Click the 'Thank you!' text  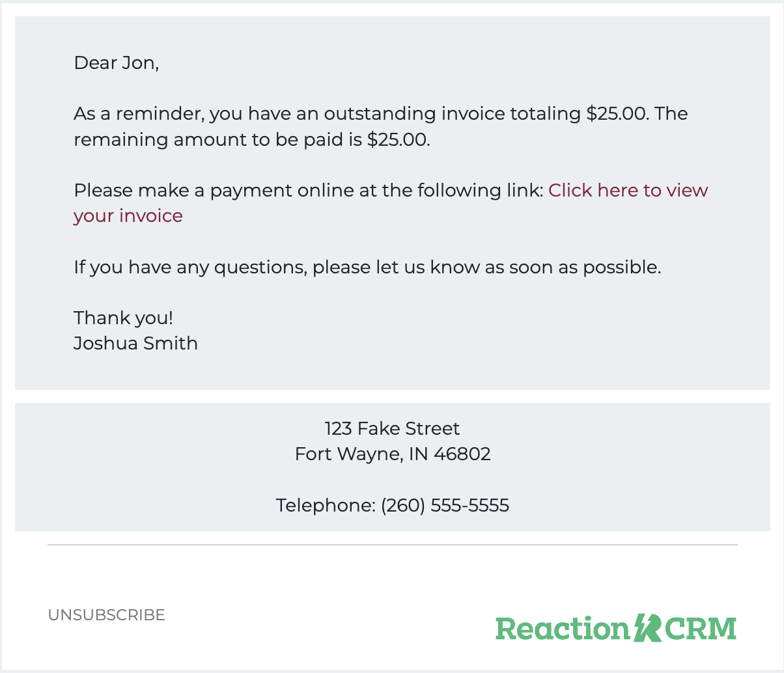tap(123, 318)
